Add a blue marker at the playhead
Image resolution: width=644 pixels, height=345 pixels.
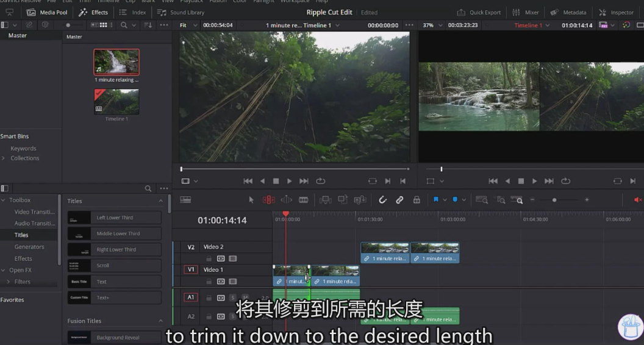pyautogui.click(x=455, y=199)
